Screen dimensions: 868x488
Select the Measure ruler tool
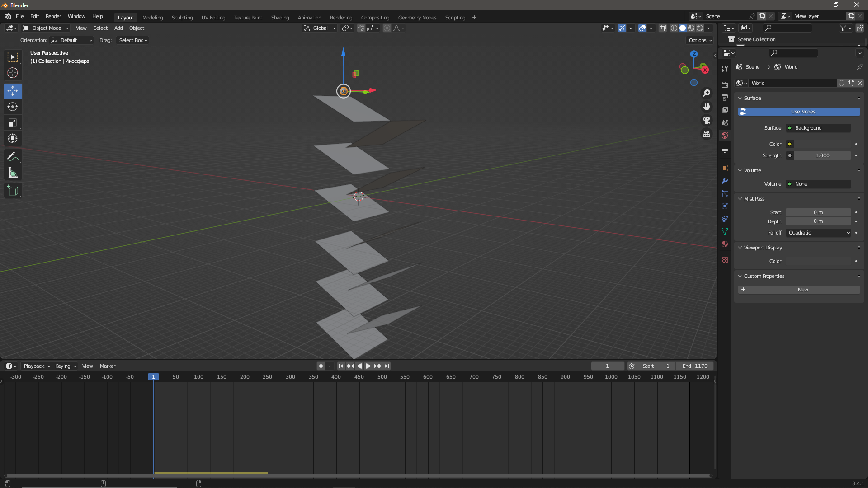pyautogui.click(x=13, y=173)
